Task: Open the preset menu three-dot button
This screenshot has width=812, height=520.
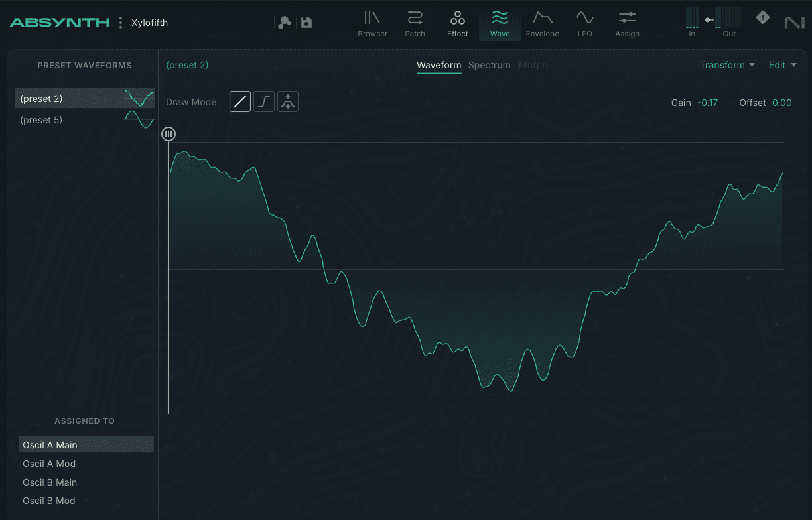Action: click(x=121, y=23)
